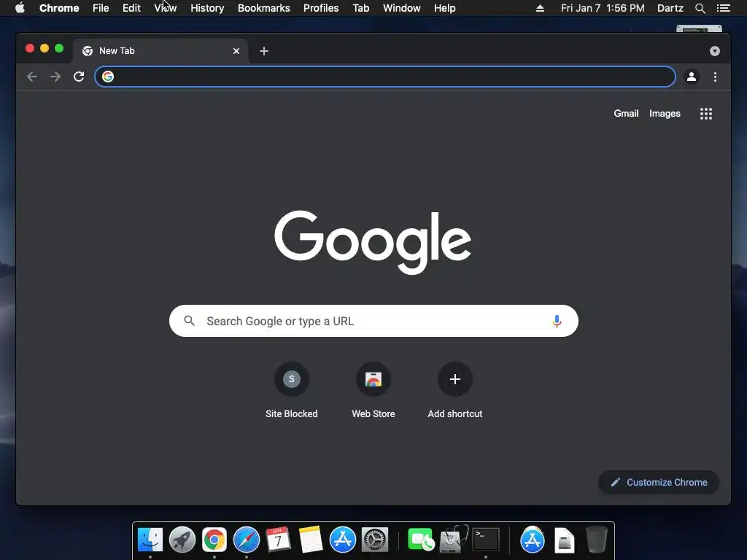Click the Search Google or type a URL box

tap(373, 321)
